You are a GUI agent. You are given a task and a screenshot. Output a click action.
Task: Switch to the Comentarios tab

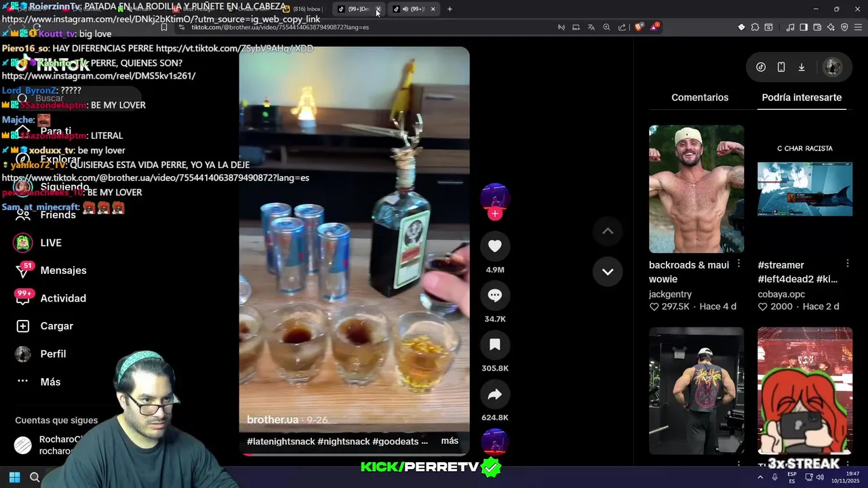700,98
